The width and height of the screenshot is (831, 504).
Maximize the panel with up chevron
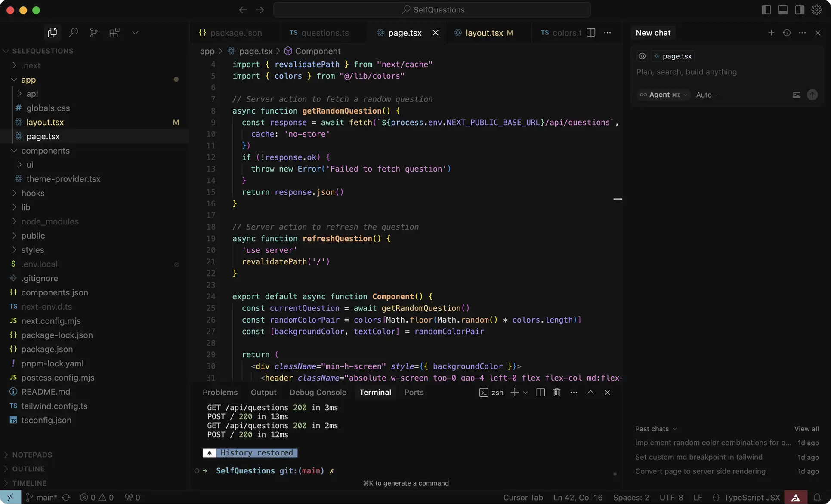[x=590, y=392]
